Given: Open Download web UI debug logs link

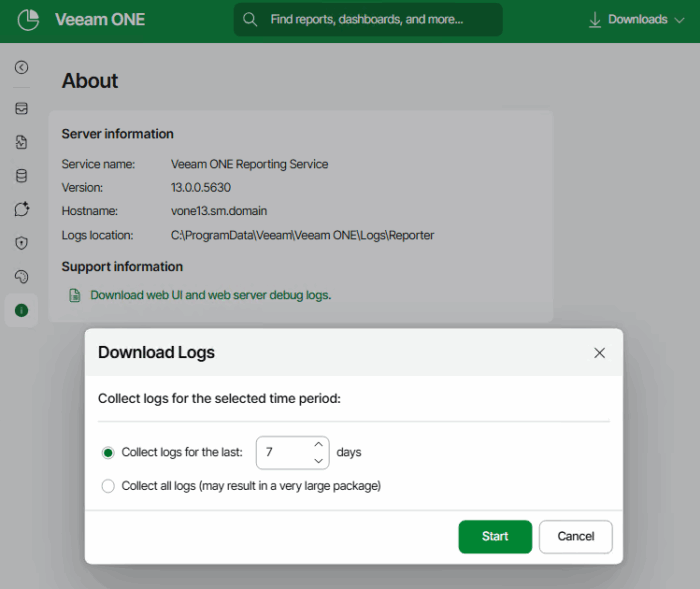Looking at the screenshot, I should tap(211, 295).
